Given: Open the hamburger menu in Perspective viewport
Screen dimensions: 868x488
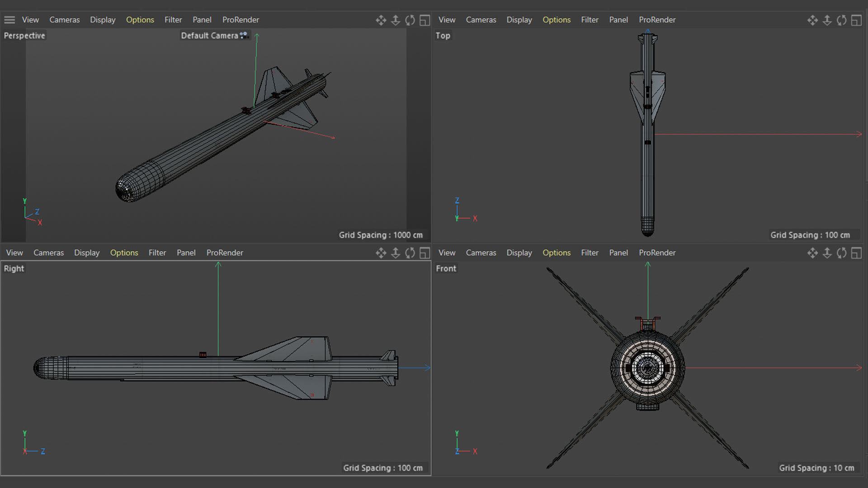Looking at the screenshot, I should [x=9, y=20].
